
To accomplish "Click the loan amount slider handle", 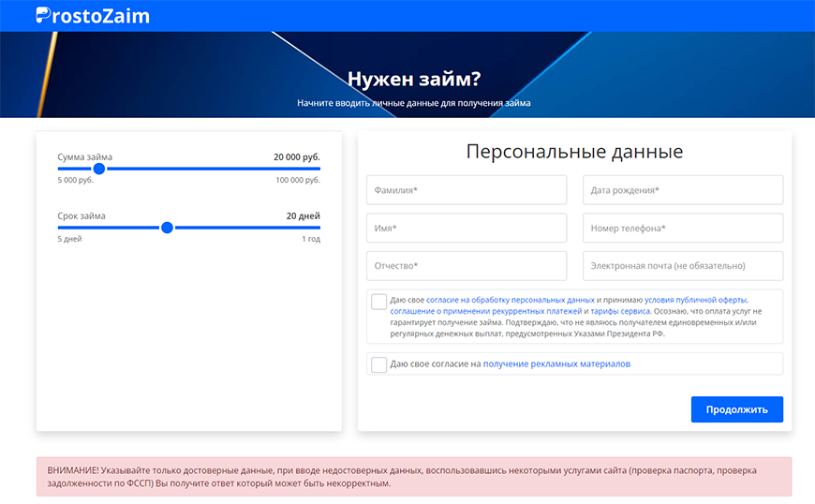I will (x=99, y=169).
